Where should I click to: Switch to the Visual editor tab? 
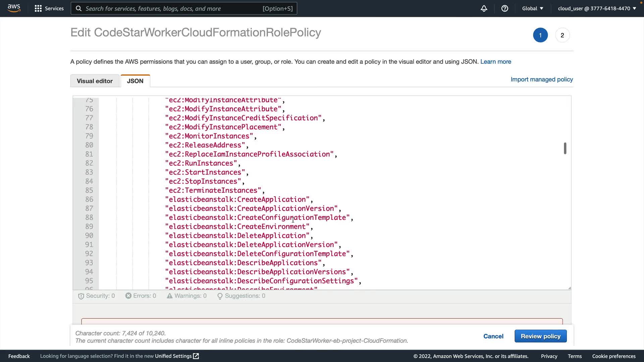(x=95, y=81)
